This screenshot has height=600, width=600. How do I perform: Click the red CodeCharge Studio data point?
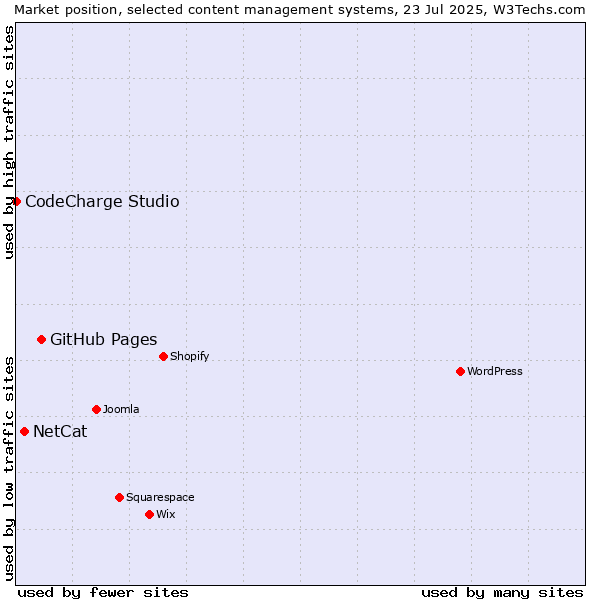(x=16, y=201)
